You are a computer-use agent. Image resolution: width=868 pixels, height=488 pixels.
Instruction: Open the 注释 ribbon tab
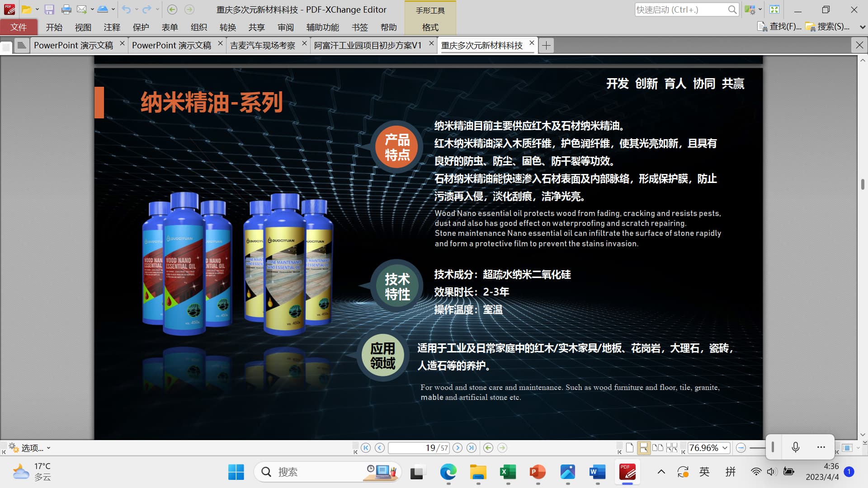point(112,27)
